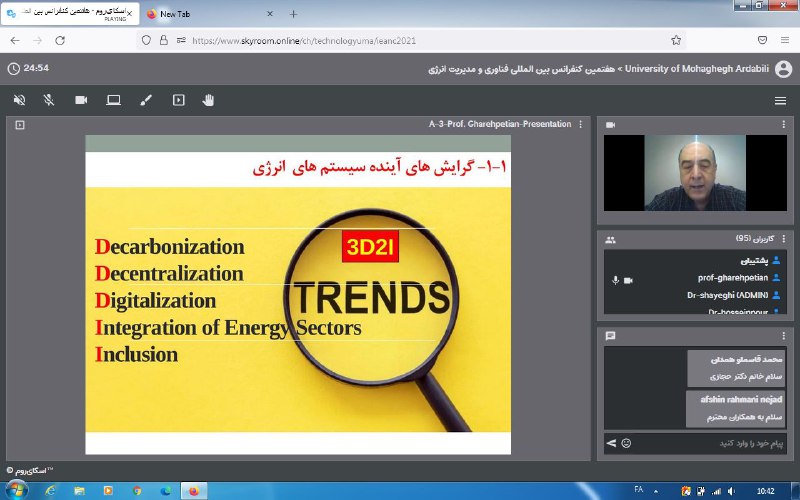Close the Skyroom browser tab
This screenshot has height=500, width=800.
click(x=129, y=14)
